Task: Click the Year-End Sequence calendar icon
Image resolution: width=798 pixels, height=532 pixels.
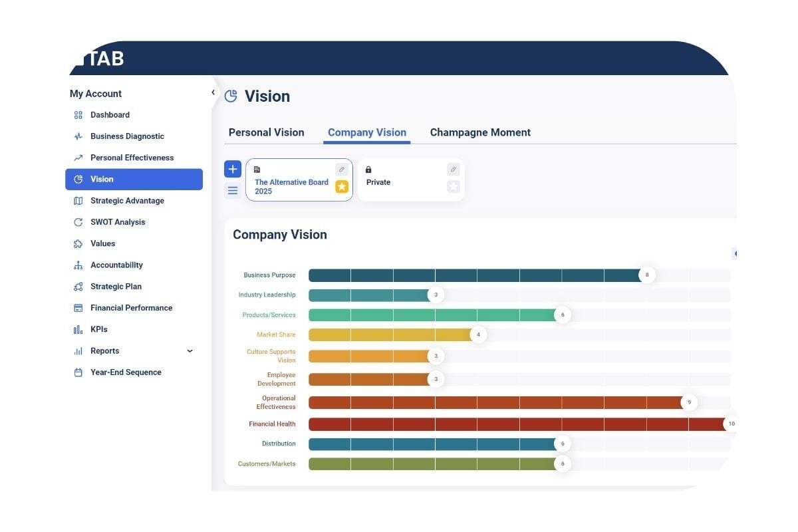Action: [x=78, y=372]
